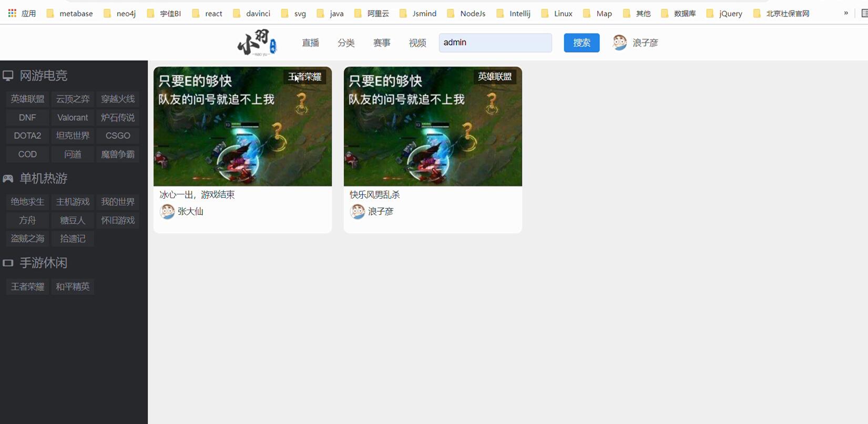Open the Map bookmark folder
The height and width of the screenshot is (424, 868).
point(598,13)
